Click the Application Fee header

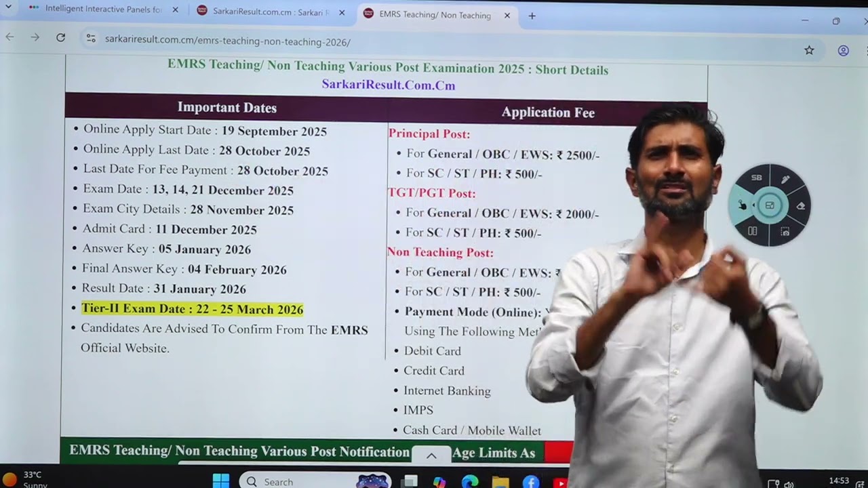pos(548,113)
